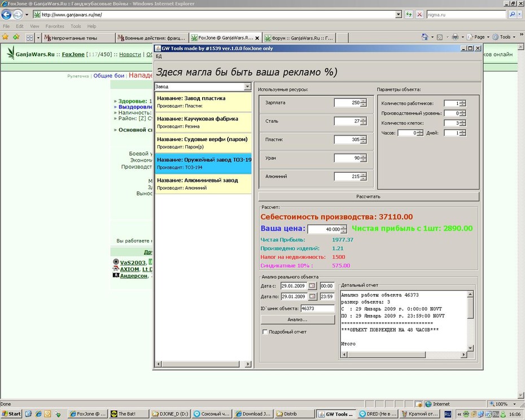The height and width of the screenshot is (420, 525).
Task: Click the Add to Favorites icon
Action: click(16, 37)
